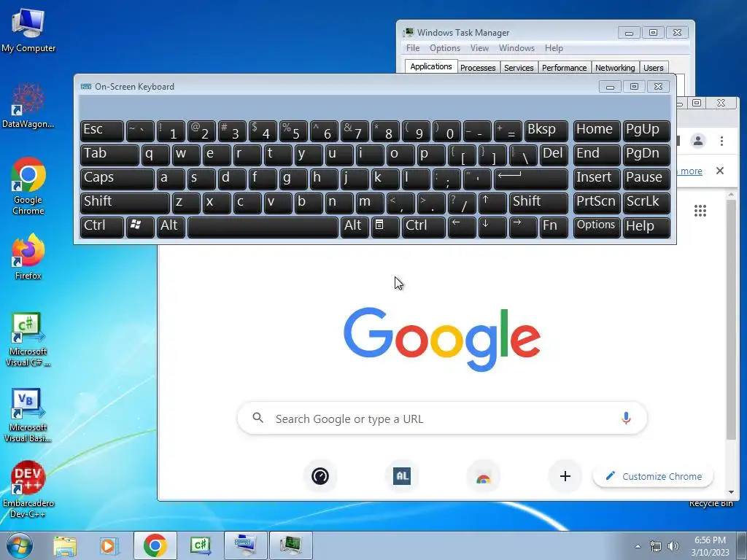Toggle the Caps key on On-Screen Keyboard
The width and height of the screenshot is (747, 560).
[117, 179]
